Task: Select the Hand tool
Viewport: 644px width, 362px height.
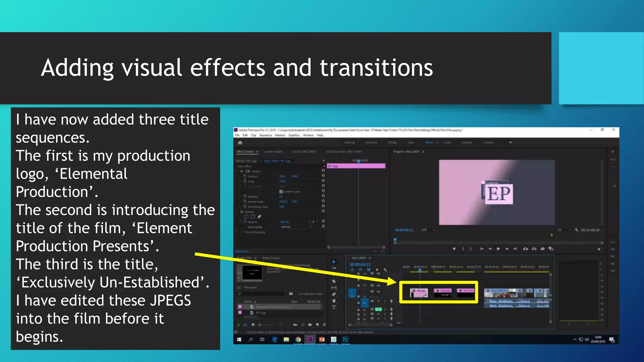Action: [x=334, y=301]
